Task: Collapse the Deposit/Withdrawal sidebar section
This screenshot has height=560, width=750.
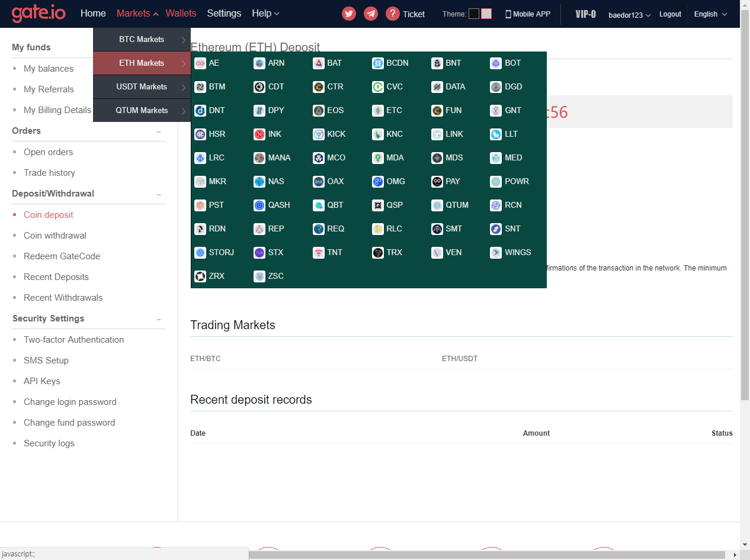Action: [x=159, y=195]
